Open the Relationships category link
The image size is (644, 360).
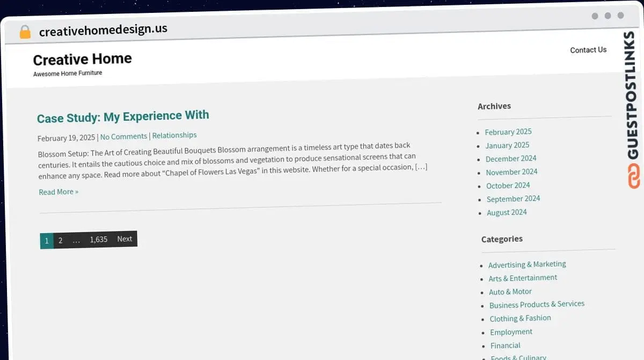pyautogui.click(x=174, y=135)
